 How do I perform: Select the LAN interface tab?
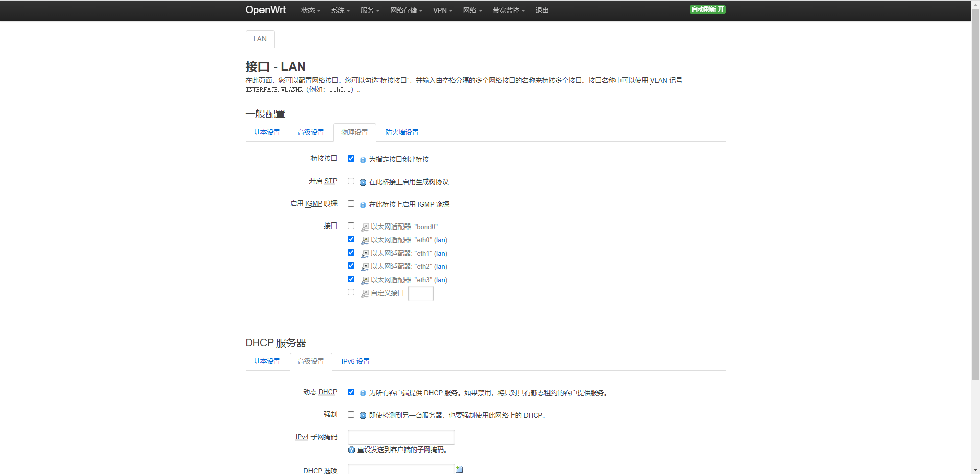coord(260,39)
